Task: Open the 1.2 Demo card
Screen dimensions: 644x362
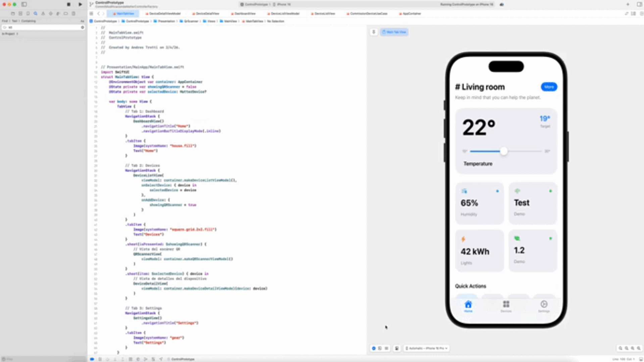Action: [x=533, y=251]
